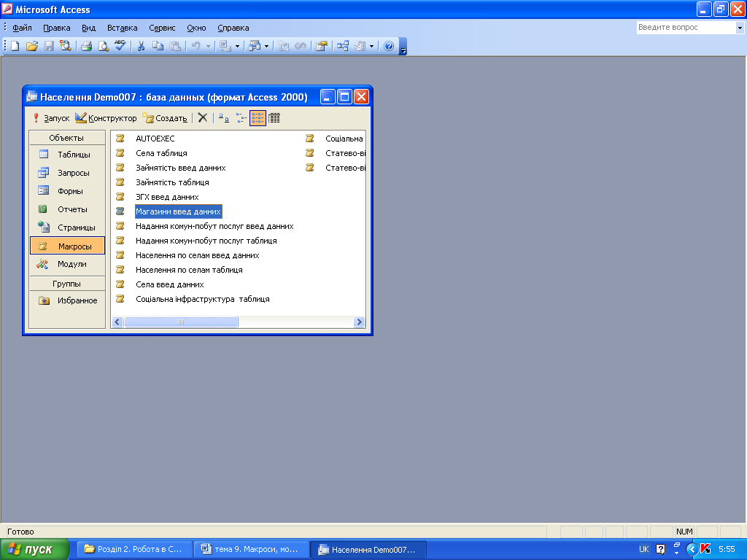Switch to 'Розділ 2. Робота в С...' taskbar folder

coord(134,550)
